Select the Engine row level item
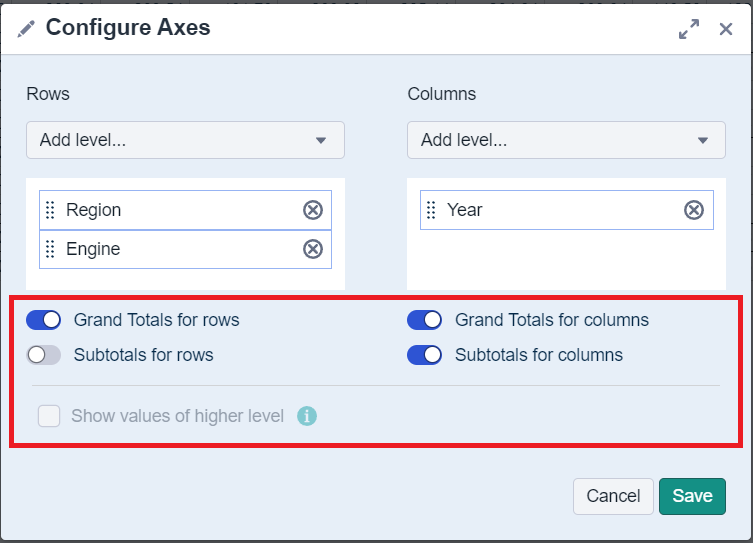Viewport: 753px width, 543px height. click(x=170, y=249)
